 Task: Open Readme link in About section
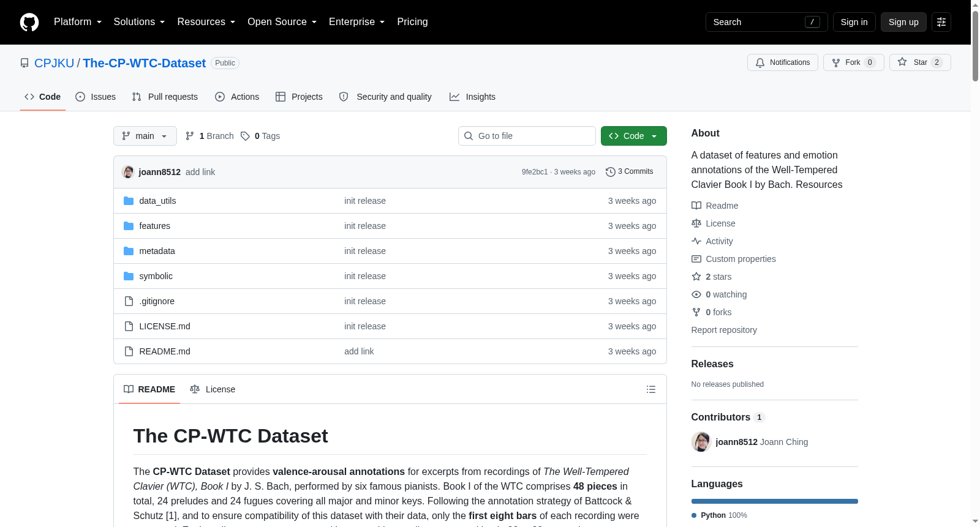click(x=715, y=206)
